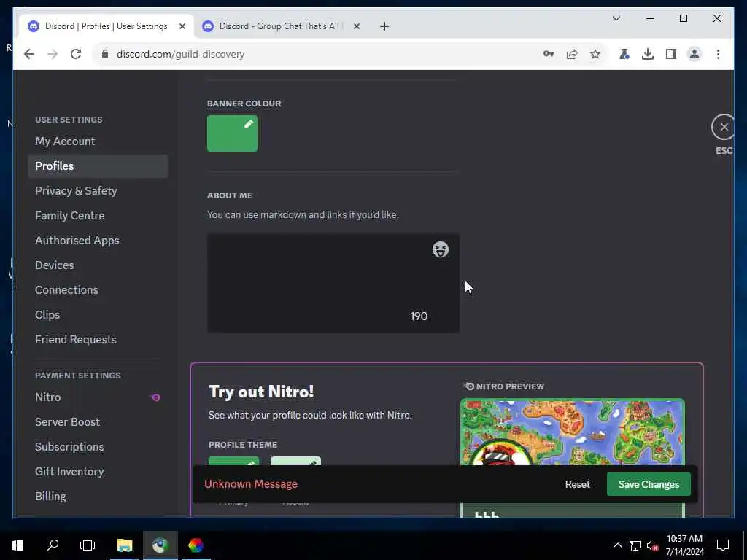Open Server Boost settings
747x560 pixels.
click(98, 422)
